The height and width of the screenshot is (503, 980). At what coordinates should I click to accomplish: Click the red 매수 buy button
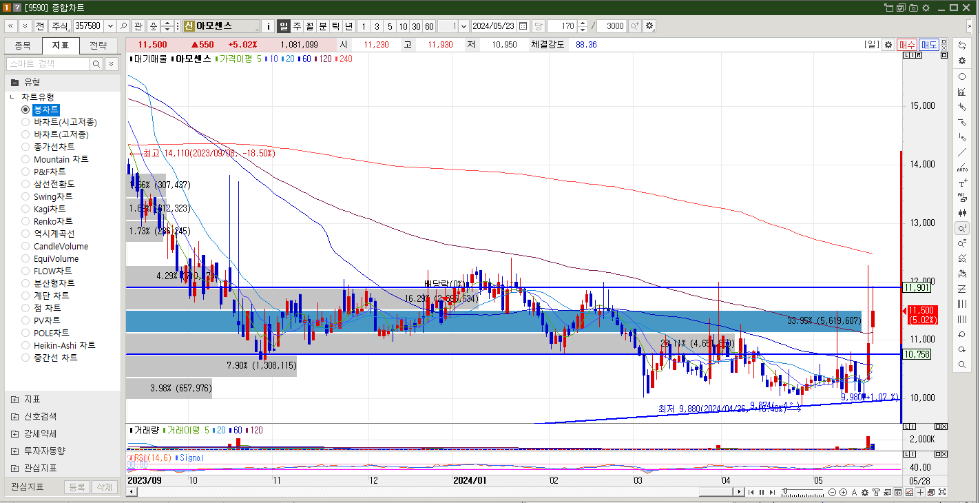(907, 44)
